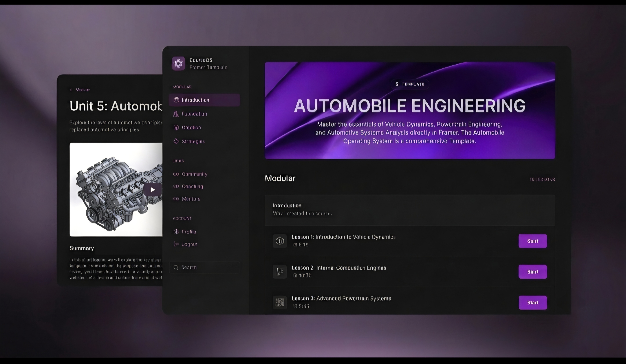The width and height of the screenshot is (626, 364).
Task: Click the CourseOS gear logo icon
Action: click(x=178, y=64)
